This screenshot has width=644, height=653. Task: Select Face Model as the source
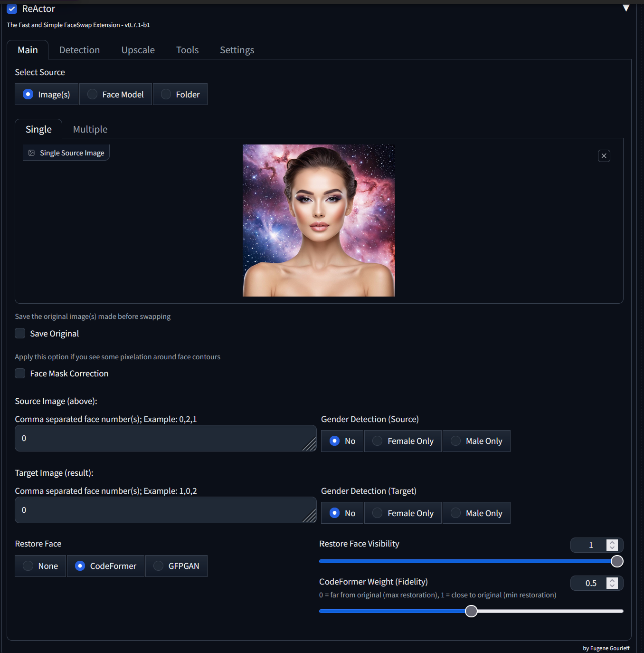[92, 94]
